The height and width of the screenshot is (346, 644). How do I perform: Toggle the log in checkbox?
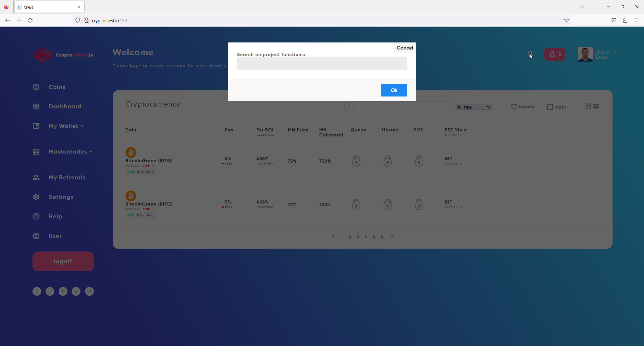point(550,107)
